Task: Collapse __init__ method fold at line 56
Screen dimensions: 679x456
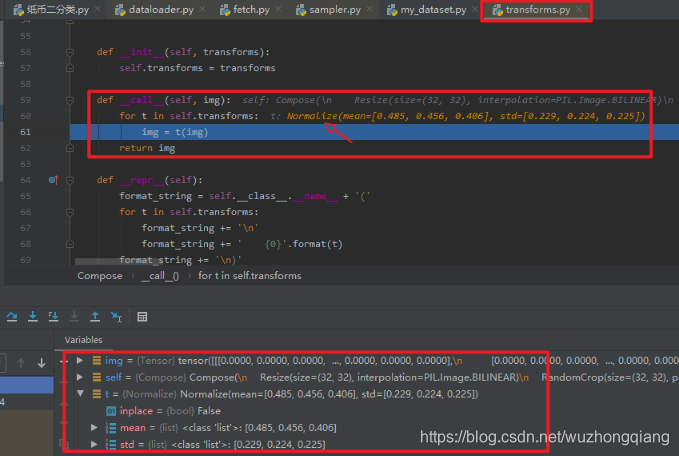Action: coord(70,52)
